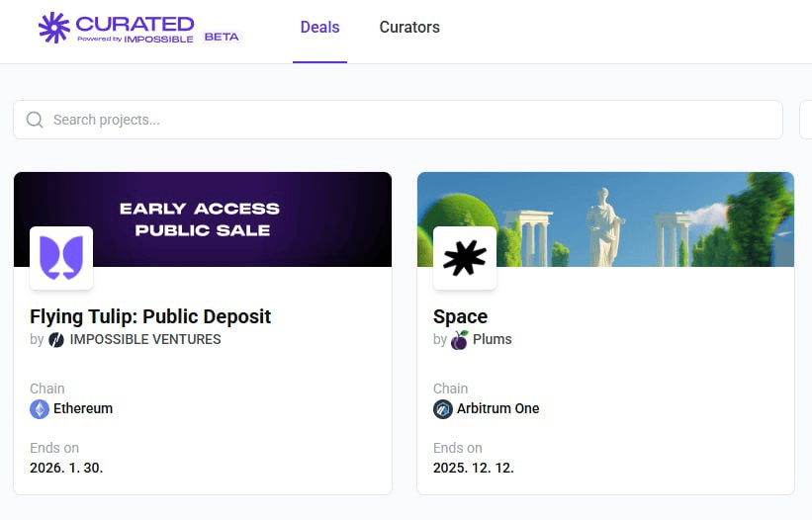
Task: Click the search magnifier icon
Action: click(x=35, y=120)
